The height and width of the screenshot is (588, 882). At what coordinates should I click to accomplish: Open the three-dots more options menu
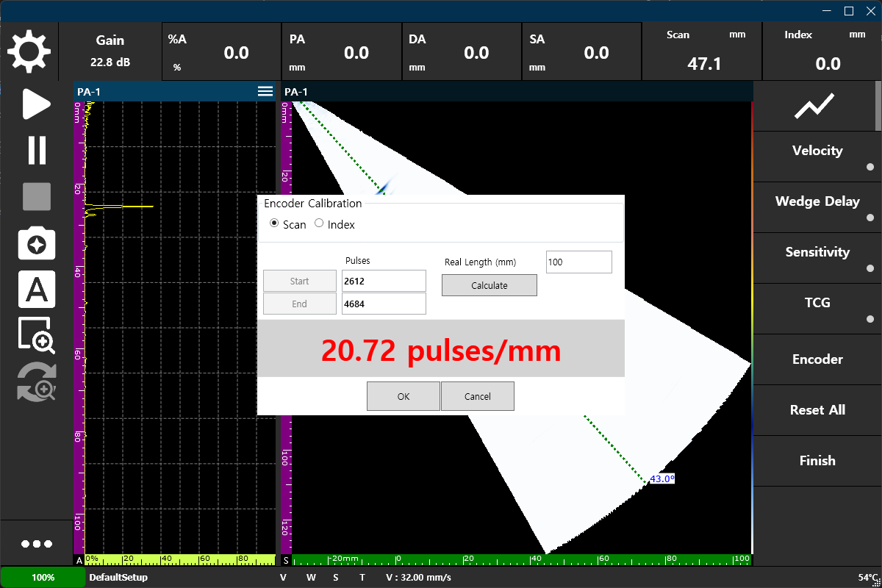pos(37,544)
